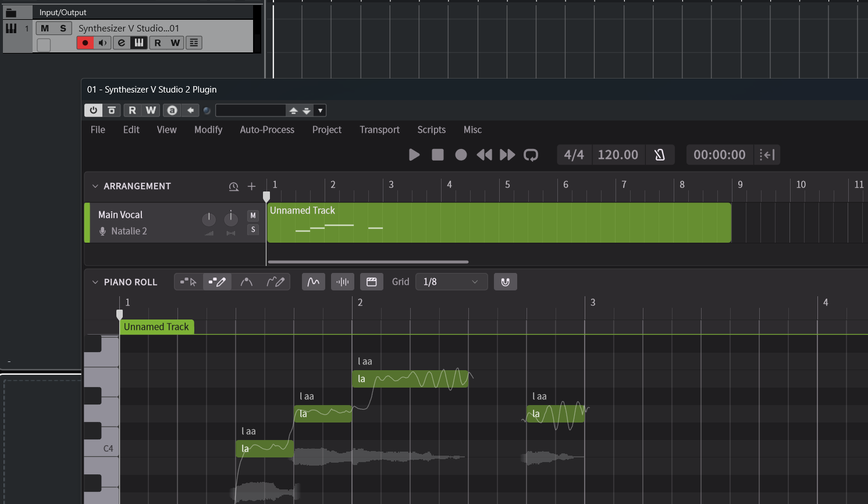
Task: Mute the Synthesizer V Studio instrument track
Action: 45,28
